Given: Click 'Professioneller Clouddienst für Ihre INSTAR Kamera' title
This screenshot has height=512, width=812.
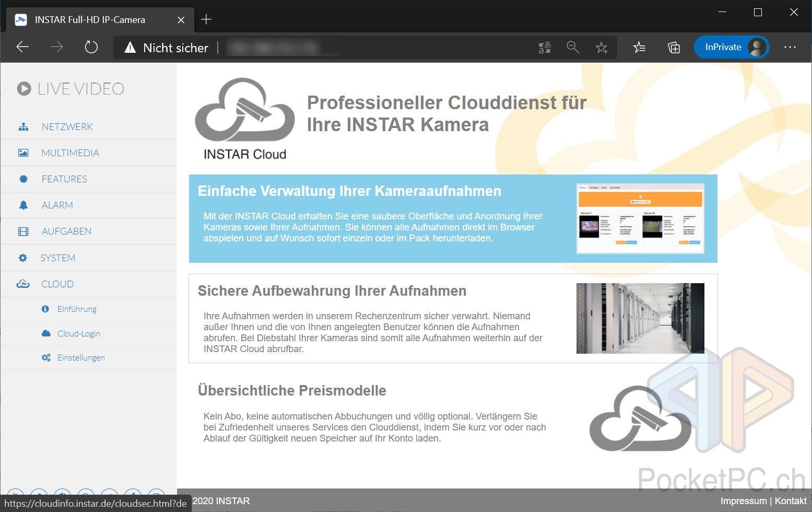Looking at the screenshot, I should pos(447,113).
